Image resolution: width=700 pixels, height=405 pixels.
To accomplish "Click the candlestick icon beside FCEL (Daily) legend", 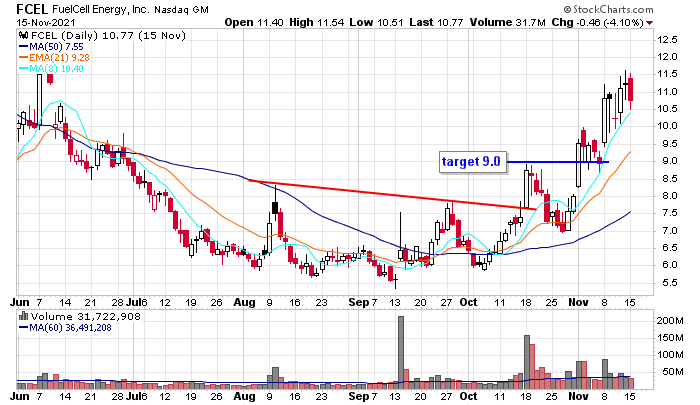I will point(24,36).
